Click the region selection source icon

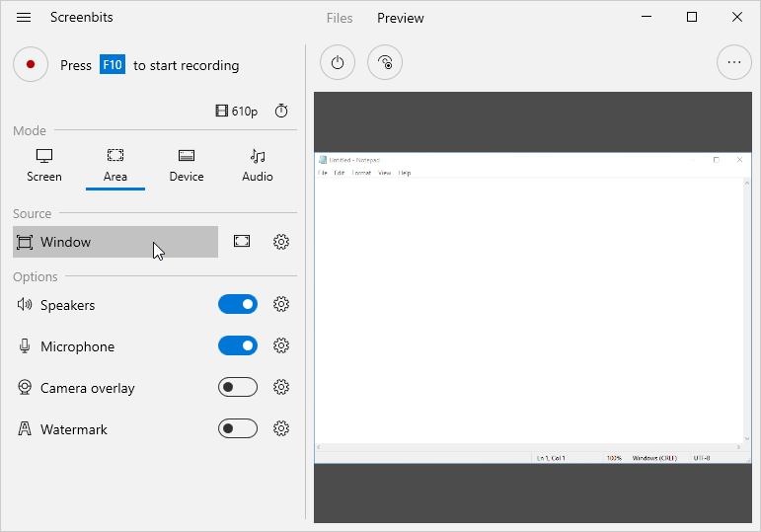click(x=242, y=241)
